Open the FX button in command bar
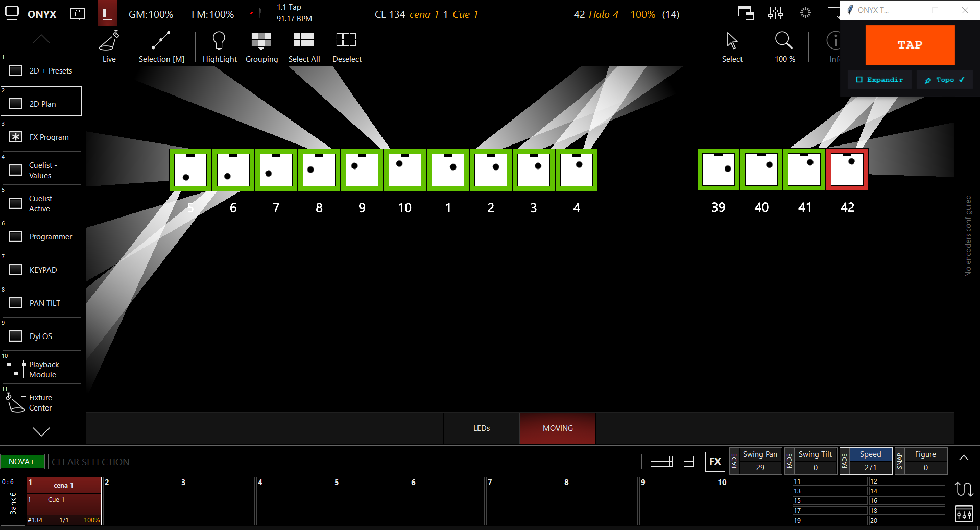This screenshot has height=530, width=980. pyautogui.click(x=715, y=462)
